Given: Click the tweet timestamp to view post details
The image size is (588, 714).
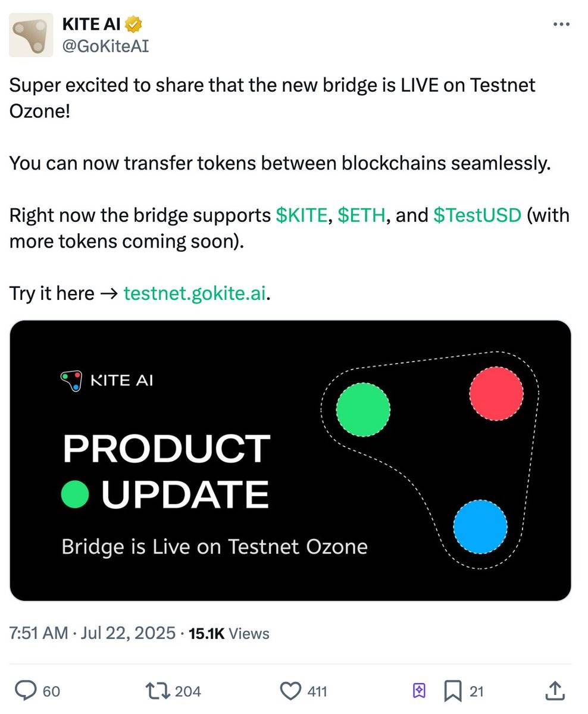Looking at the screenshot, I should [x=89, y=633].
